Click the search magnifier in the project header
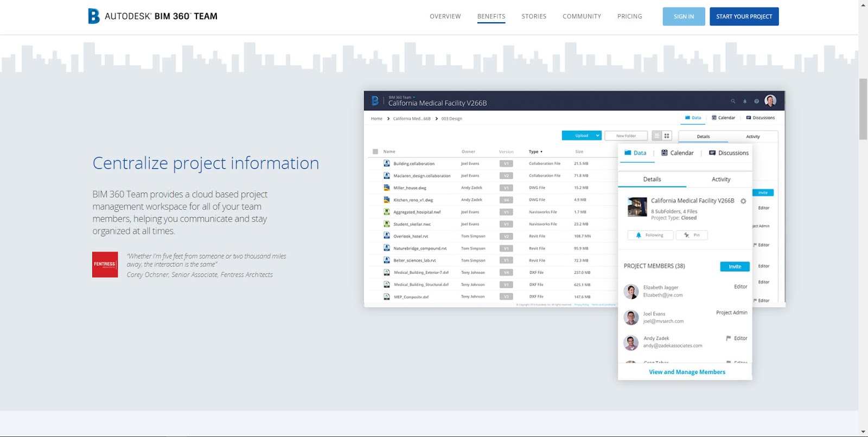Screen dimensions: 868x437 tap(733, 101)
